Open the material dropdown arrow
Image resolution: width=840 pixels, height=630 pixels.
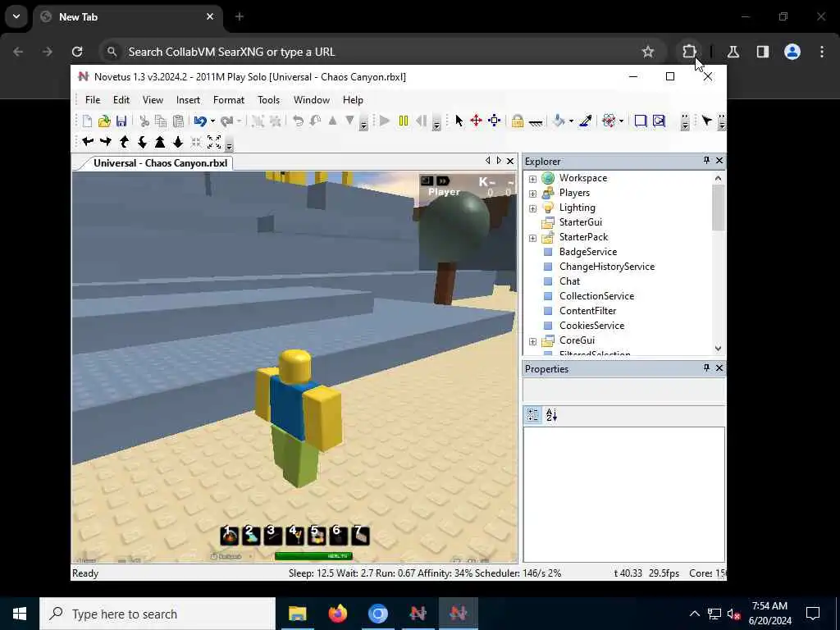click(x=622, y=121)
